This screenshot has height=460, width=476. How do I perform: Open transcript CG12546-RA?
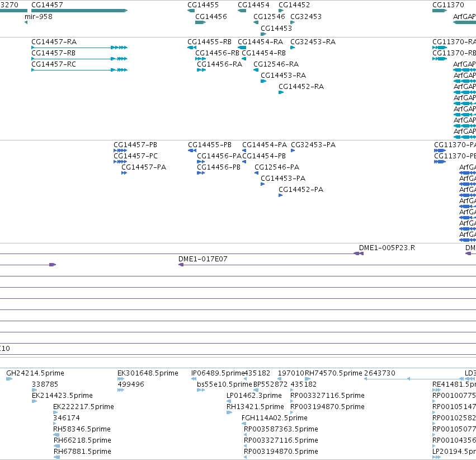276,64
